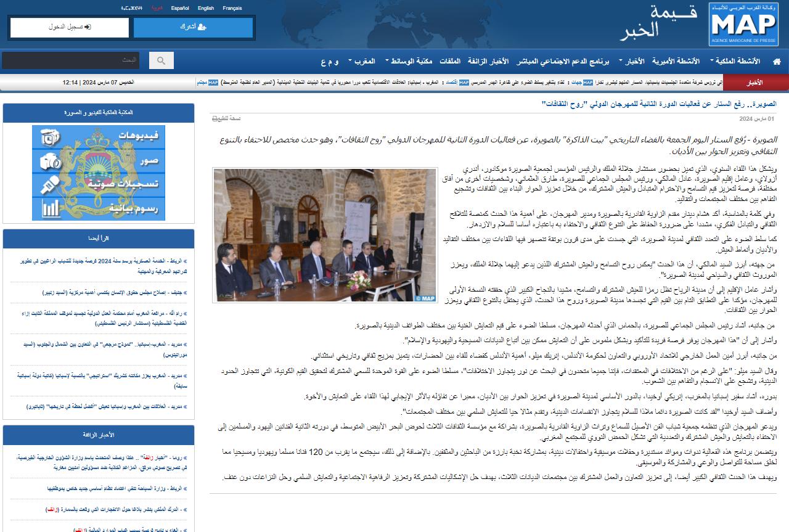Screen dimensions: 789x532
Task: Open برنامج الدعم الاجتماعي المباشر menu item
Action: click(563, 62)
